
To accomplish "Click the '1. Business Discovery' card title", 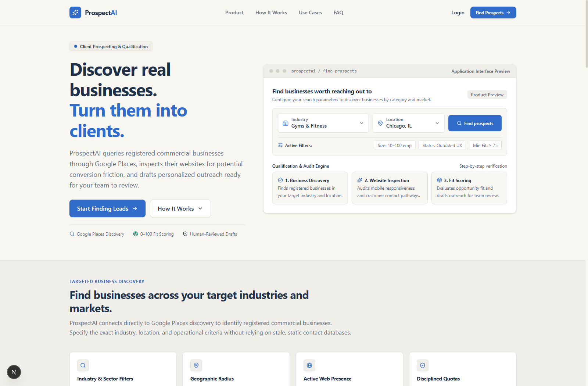I will [307, 180].
